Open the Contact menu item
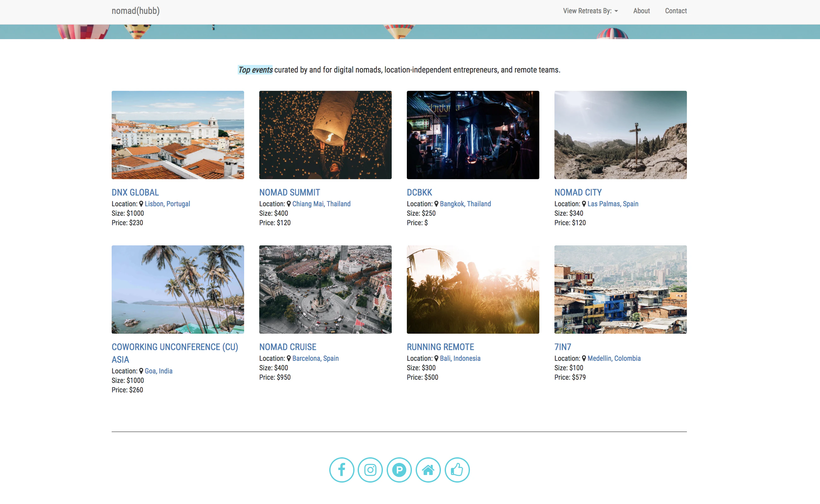 point(676,11)
